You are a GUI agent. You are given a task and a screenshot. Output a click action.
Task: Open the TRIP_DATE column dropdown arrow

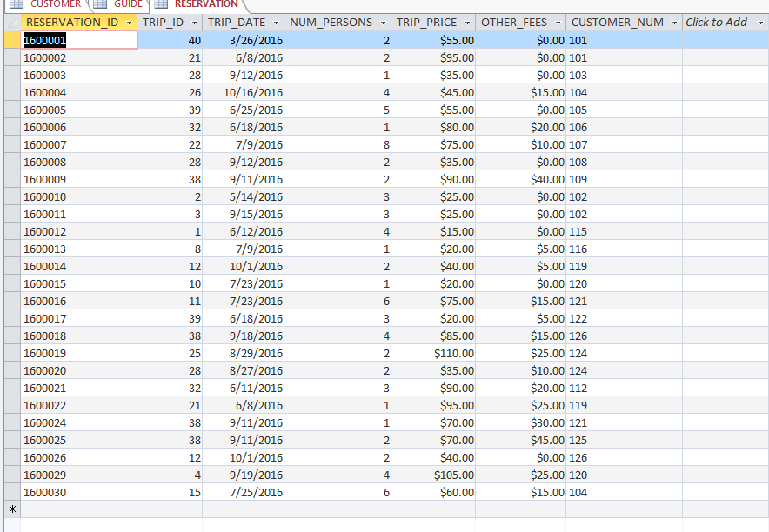[x=277, y=22]
